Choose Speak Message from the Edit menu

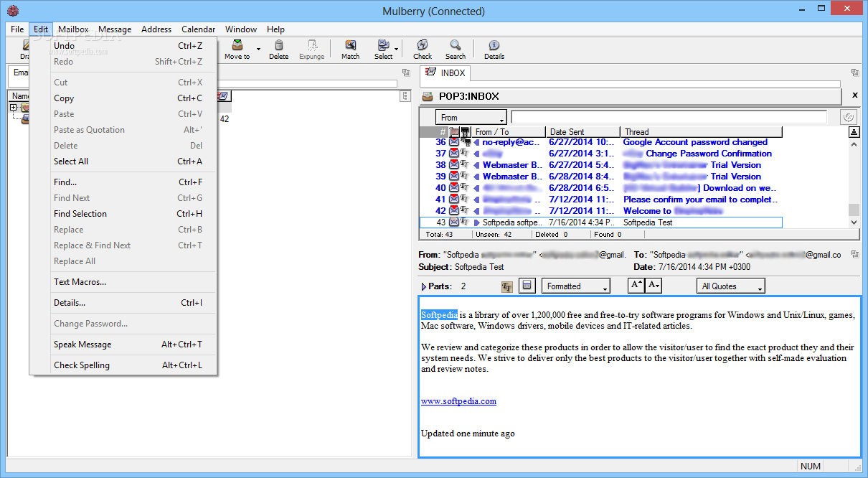[x=123, y=345]
